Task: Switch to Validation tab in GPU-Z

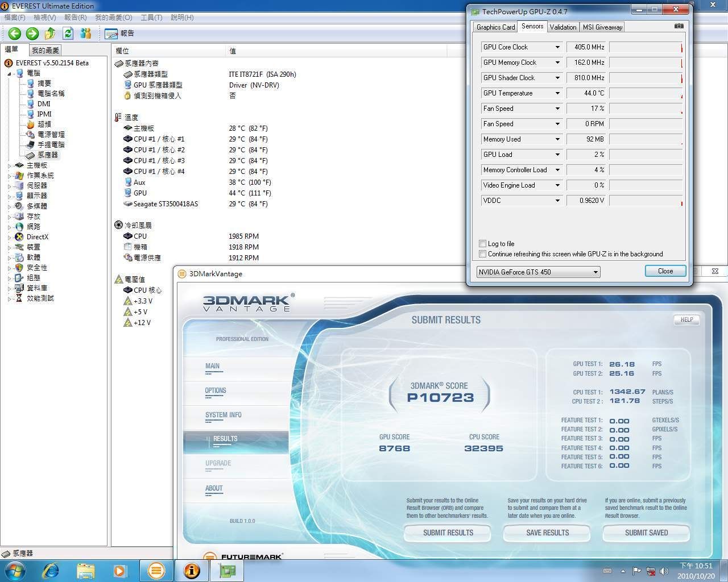Action: tap(563, 27)
